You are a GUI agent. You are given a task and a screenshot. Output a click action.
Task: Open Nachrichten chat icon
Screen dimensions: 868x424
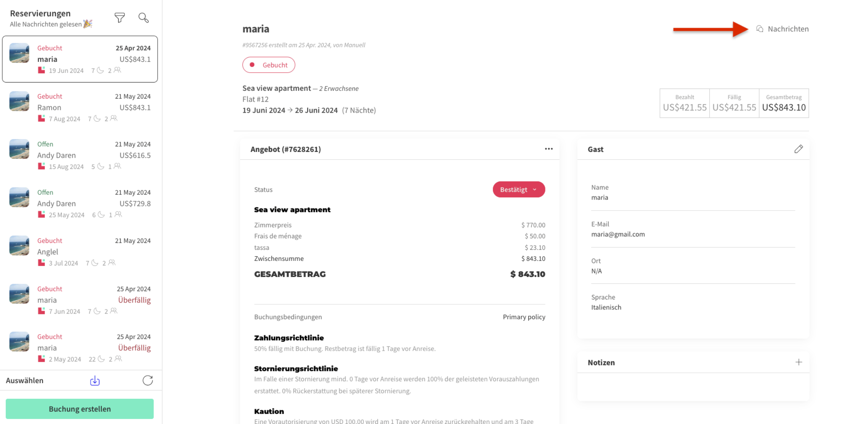[760, 29]
